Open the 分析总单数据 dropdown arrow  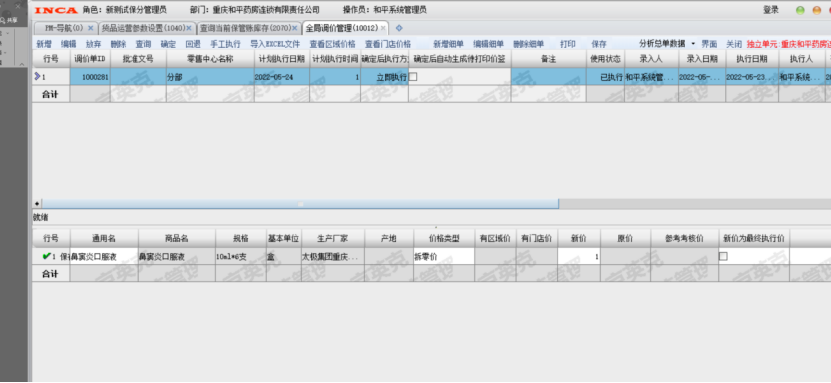pos(693,44)
